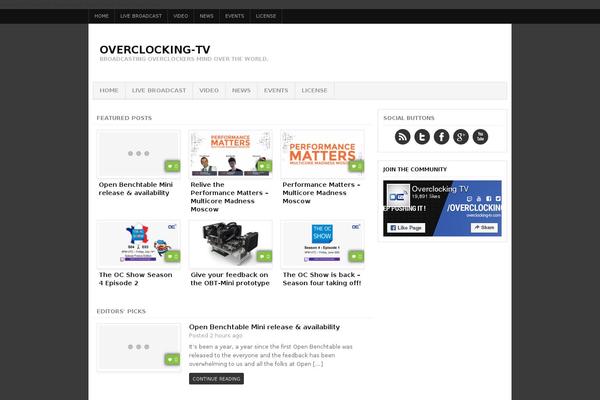Click the site tagline below the title
The width and height of the screenshot is (600, 400).
coord(184,59)
